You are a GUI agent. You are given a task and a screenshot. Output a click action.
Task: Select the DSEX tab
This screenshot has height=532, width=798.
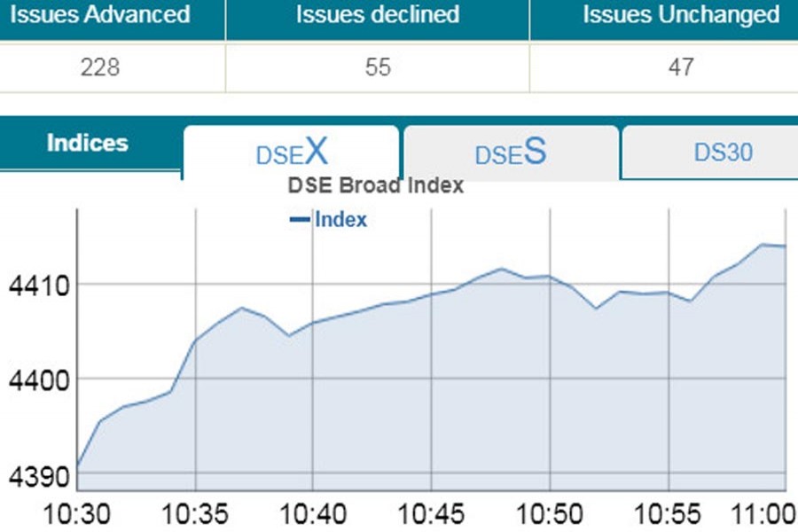[291, 153]
